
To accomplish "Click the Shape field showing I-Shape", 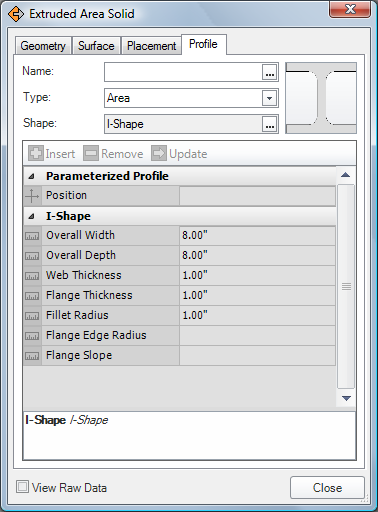I will 183,124.
